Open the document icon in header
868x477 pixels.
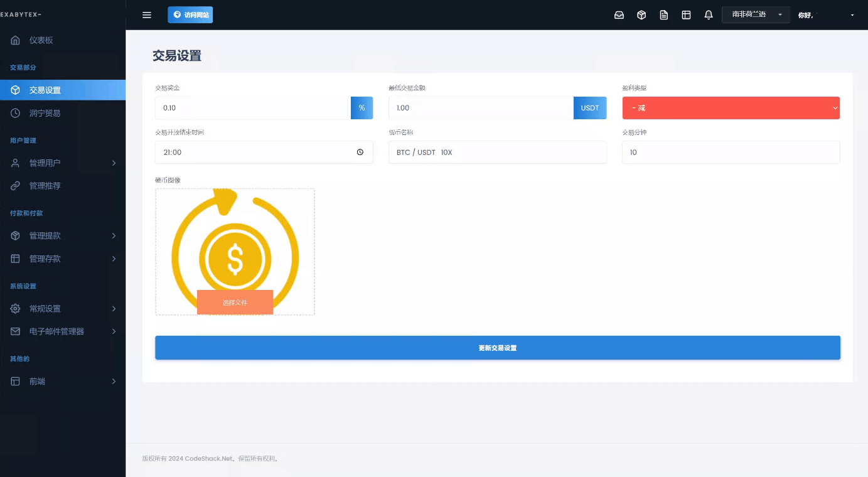[664, 15]
